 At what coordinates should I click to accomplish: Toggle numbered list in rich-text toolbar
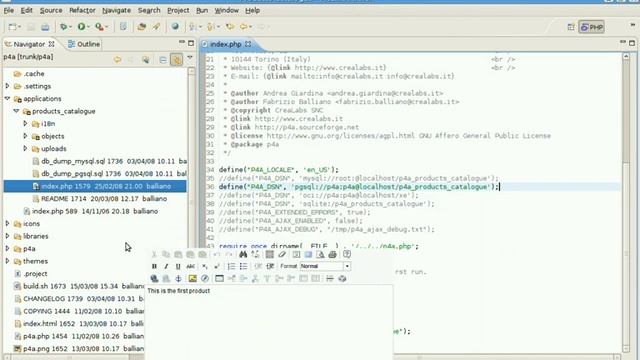(x=231, y=266)
